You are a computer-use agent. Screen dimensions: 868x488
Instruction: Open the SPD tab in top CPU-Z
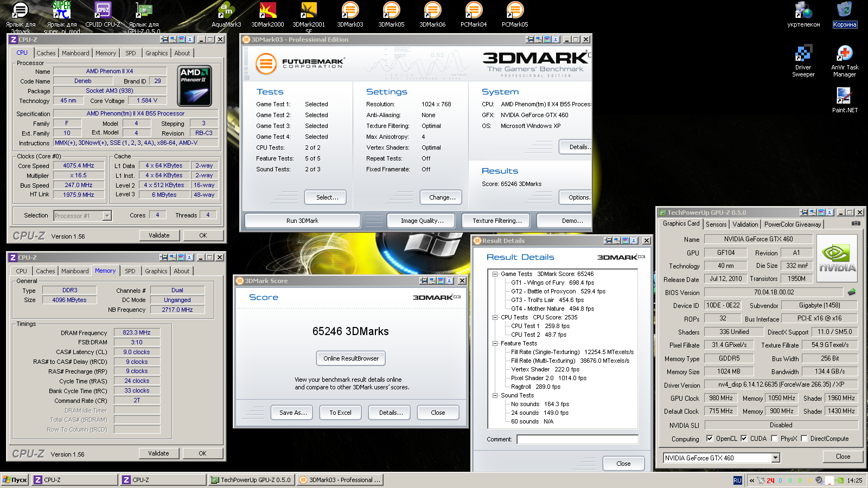[x=131, y=53]
